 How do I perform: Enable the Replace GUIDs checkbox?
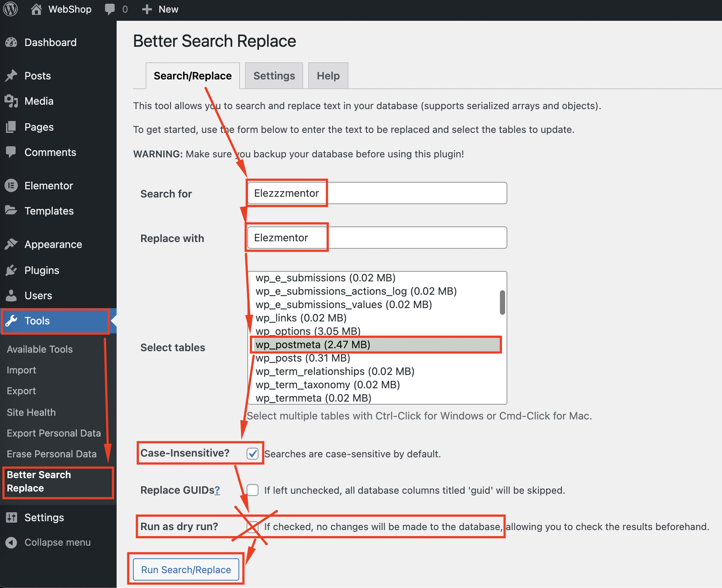coord(253,490)
